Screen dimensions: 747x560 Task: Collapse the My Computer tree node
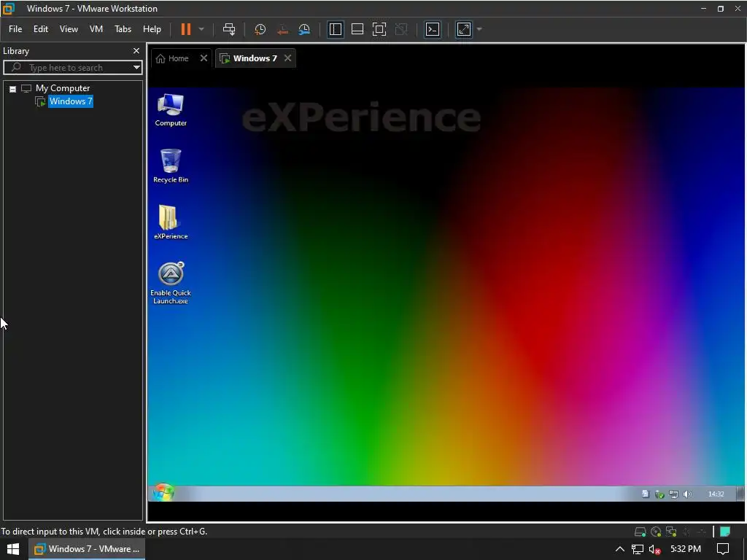[x=13, y=88]
